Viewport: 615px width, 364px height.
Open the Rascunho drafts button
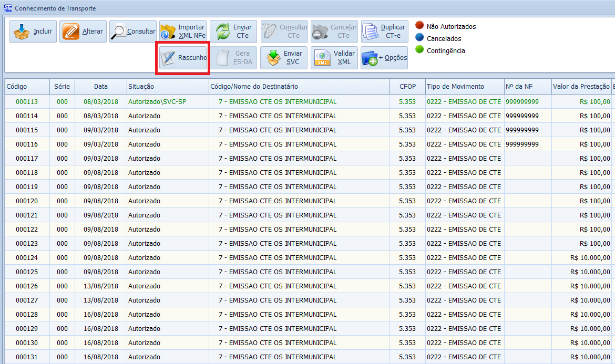click(x=183, y=58)
